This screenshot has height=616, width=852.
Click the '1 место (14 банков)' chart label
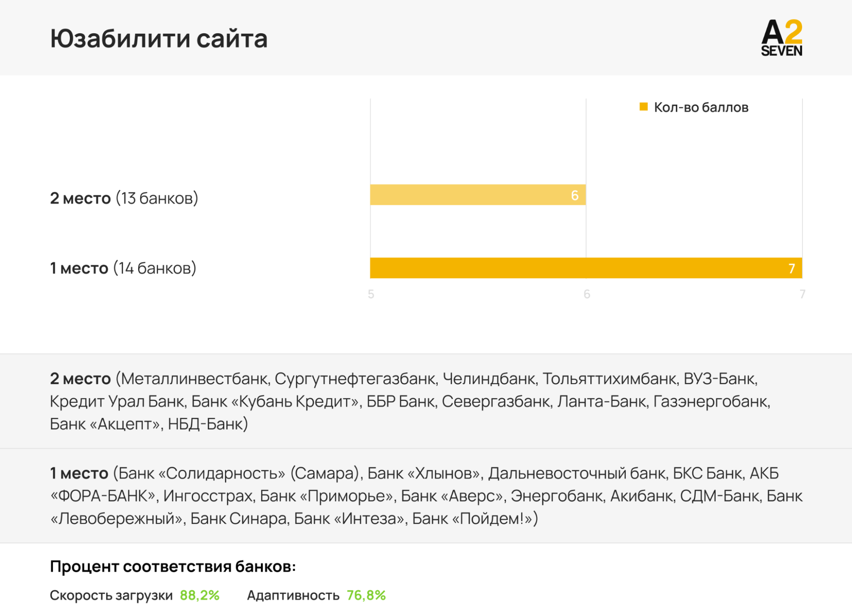[123, 268]
